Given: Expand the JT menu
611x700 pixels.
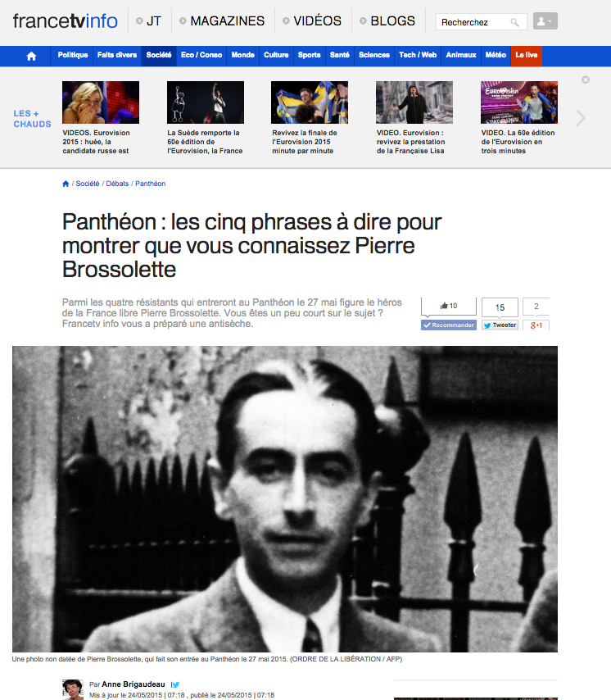Looking at the screenshot, I should pos(148,21).
